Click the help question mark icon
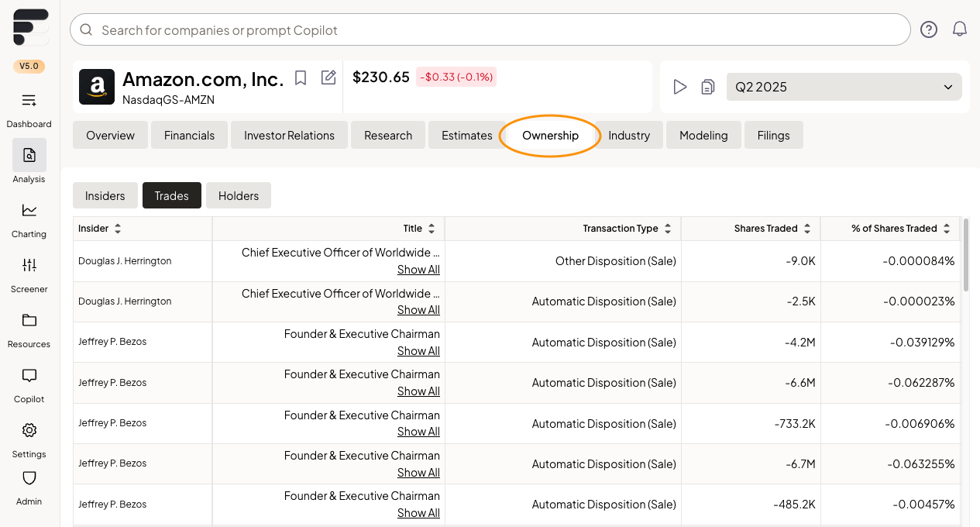Screen dimensions: 980x527 929,29
